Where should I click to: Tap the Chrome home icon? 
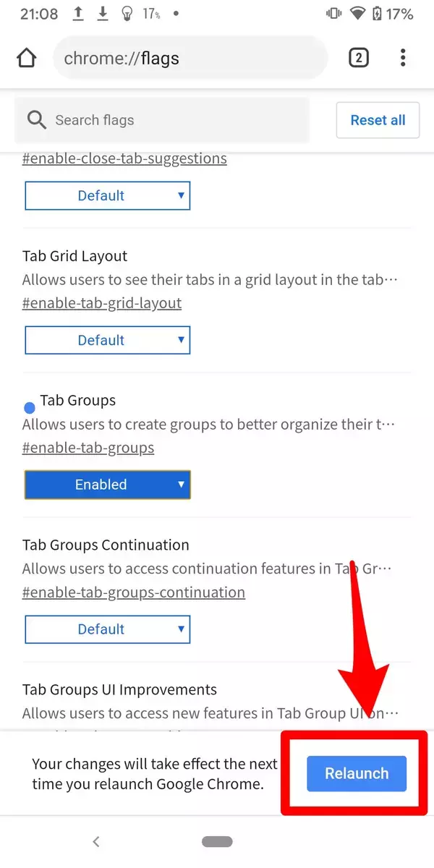pos(26,58)
